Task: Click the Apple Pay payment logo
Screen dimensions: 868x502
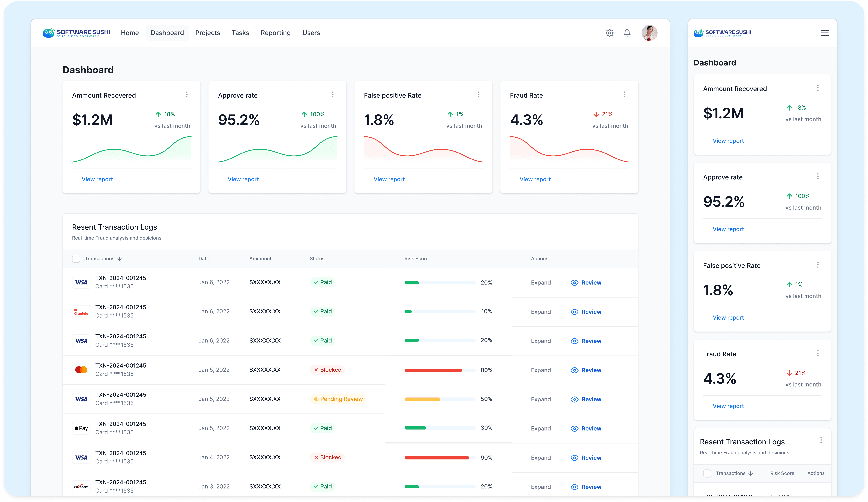Action: click(x=81, y=428)
